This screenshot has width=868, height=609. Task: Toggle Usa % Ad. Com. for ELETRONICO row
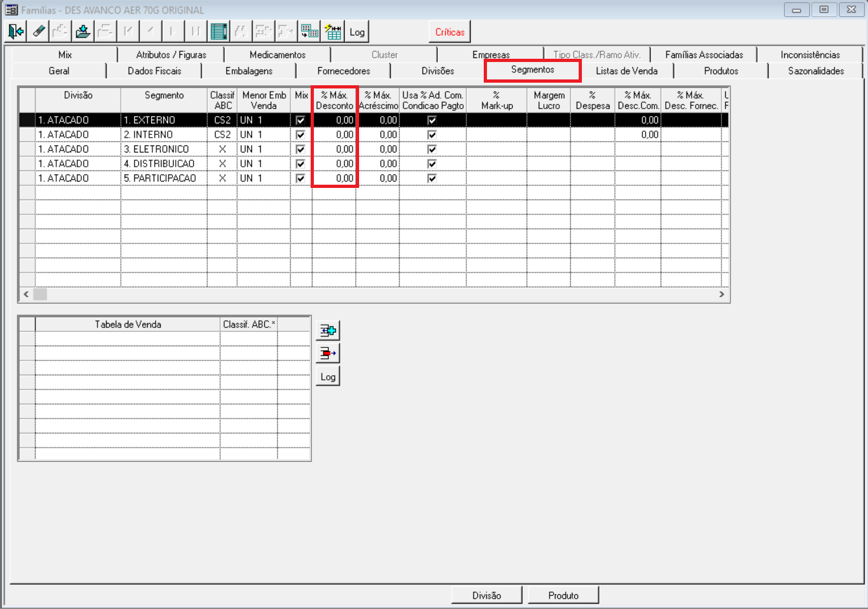point(432,149)
